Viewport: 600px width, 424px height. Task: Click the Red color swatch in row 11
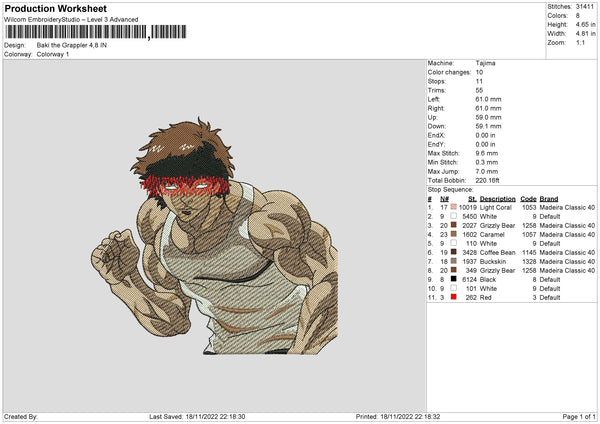click(453, 297)
